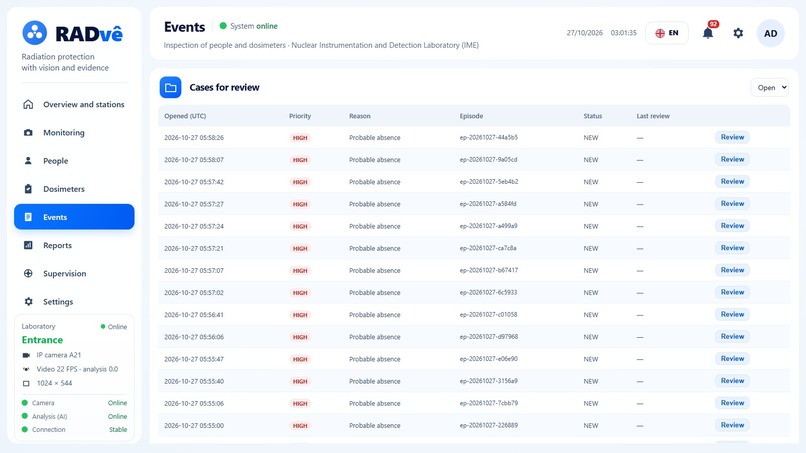Viewport: 806px width, 453px height.
Task: Go to Monitoring page
Action: pyautogui.click(x=74, y=133)
